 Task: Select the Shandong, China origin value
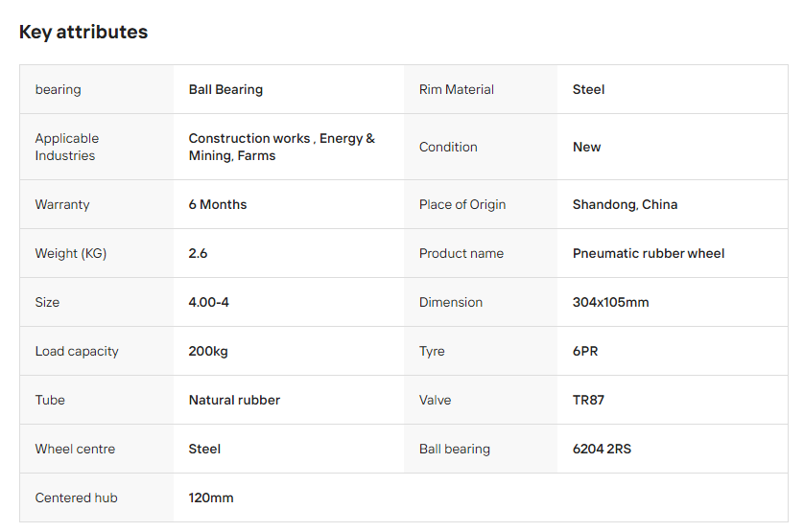click(x=625, y=204)
